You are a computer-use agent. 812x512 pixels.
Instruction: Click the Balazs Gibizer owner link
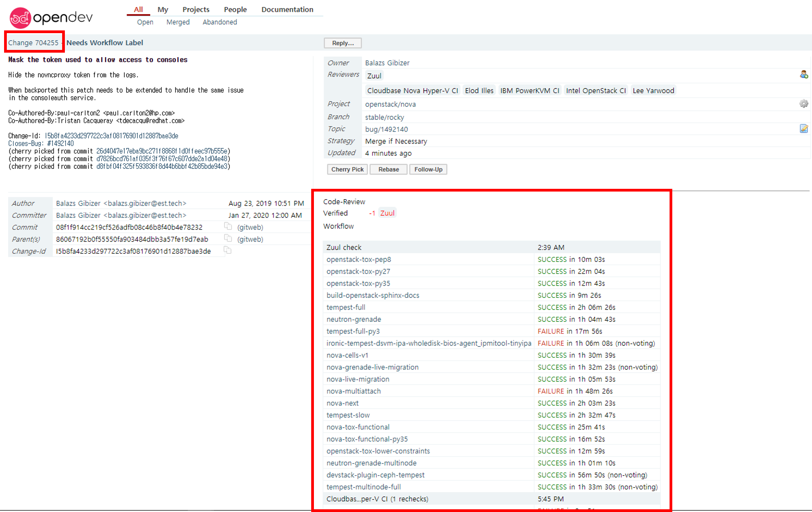click(387, 63)
